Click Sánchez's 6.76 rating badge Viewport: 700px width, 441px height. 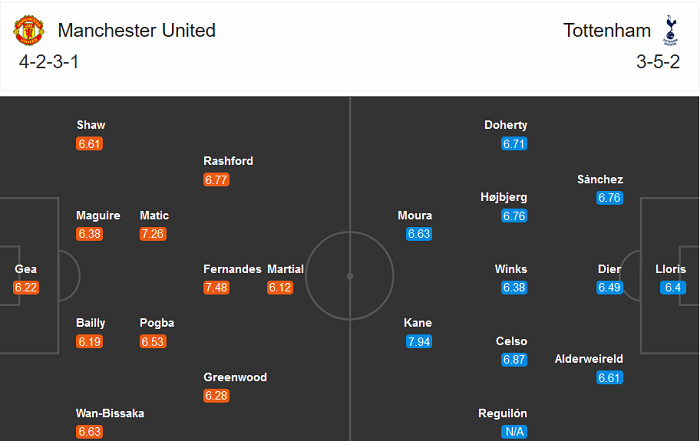click(609, 198)
